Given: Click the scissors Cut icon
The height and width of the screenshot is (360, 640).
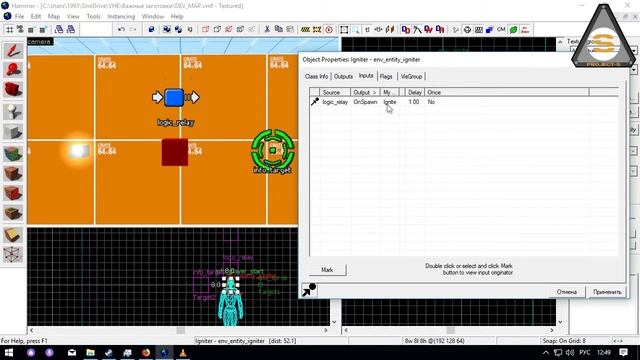Looking at the screenshot, I should click(267, 29).
